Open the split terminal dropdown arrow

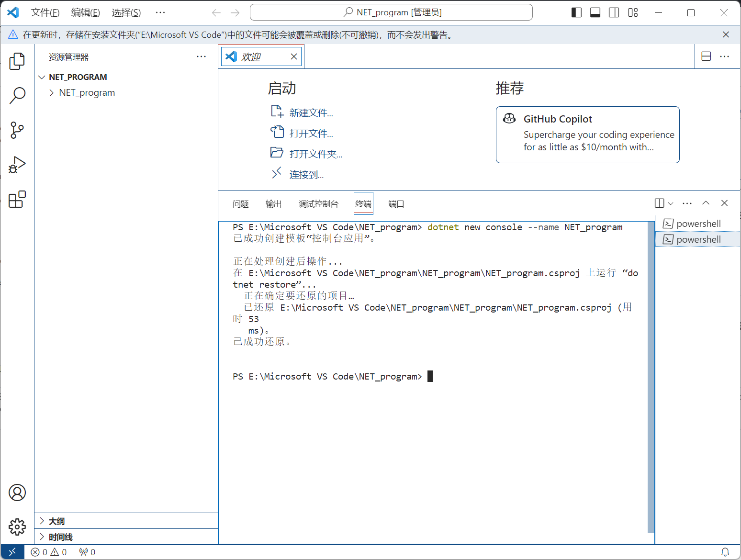tap(671, 203)
